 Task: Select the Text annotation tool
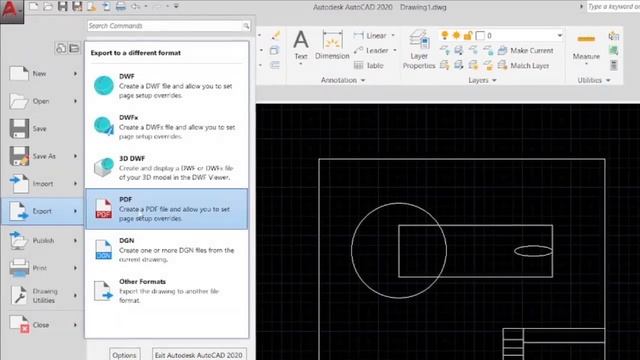click(301, 47)
